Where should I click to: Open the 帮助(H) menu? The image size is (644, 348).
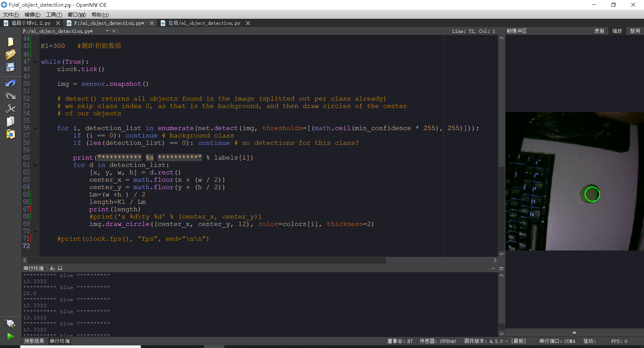[100, 14]
